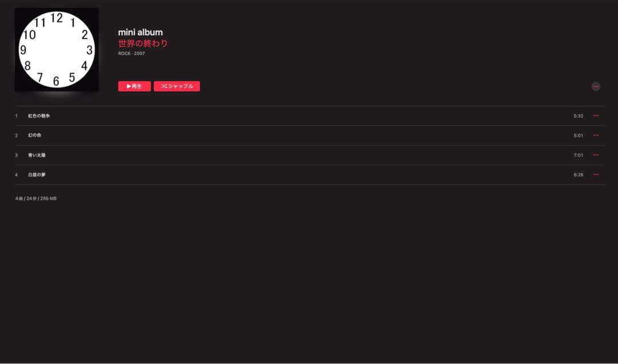Image resolution: width=618 pixels, height=364 pixels.
Task: Select the track title 白昼の夢
Action: click(x=37, y=175)
